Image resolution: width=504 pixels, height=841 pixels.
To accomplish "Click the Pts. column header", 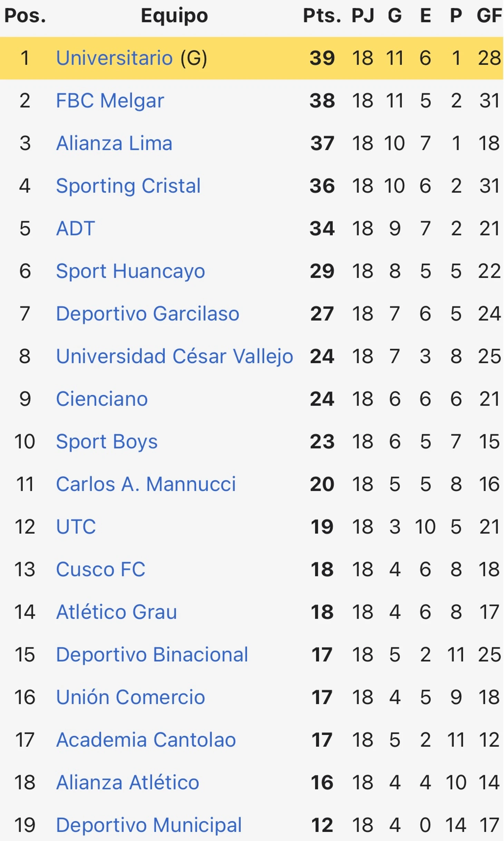I will [x=322, y=16].
